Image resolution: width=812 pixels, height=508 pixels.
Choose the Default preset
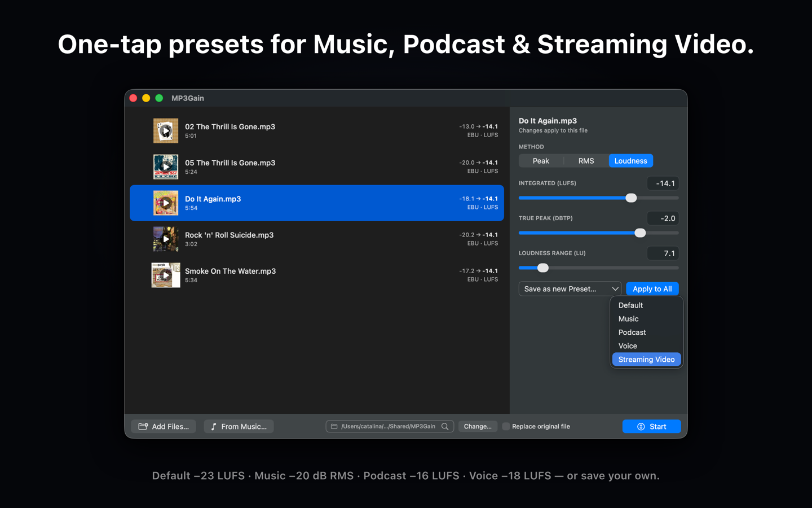click(x=646, y=305)
